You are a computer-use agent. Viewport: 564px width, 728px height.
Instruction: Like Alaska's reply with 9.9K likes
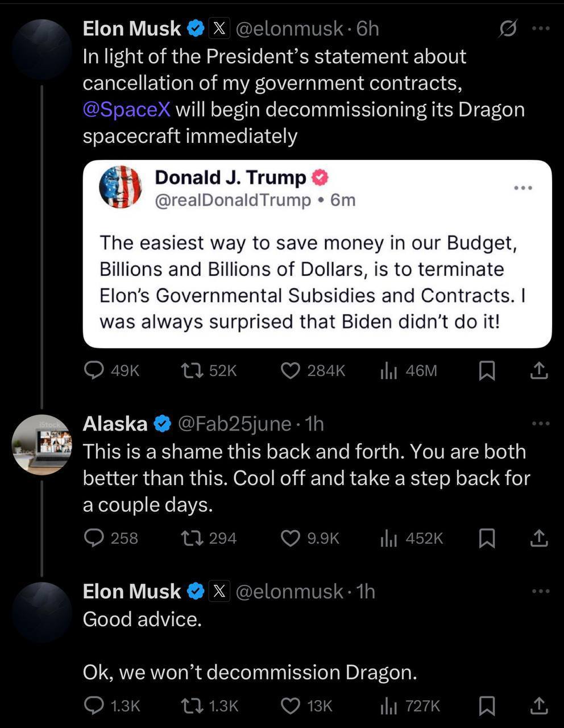[x=291, y=538]
